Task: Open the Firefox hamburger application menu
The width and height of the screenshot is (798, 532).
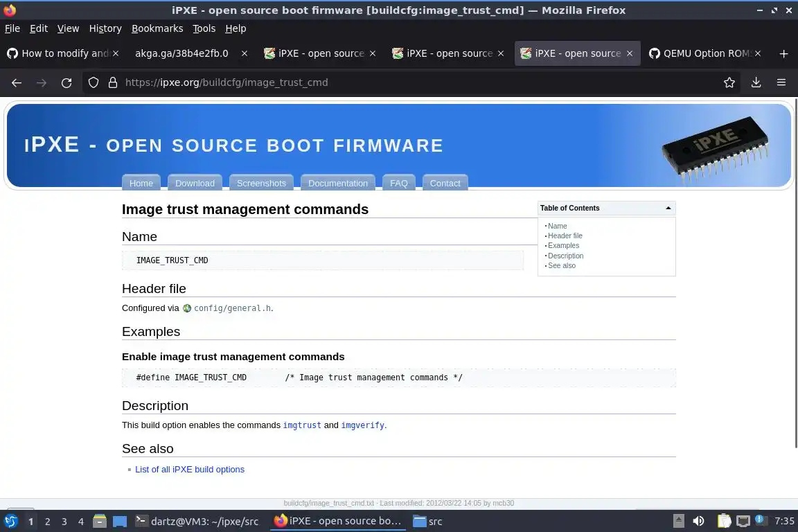Action: pos(781,82)
